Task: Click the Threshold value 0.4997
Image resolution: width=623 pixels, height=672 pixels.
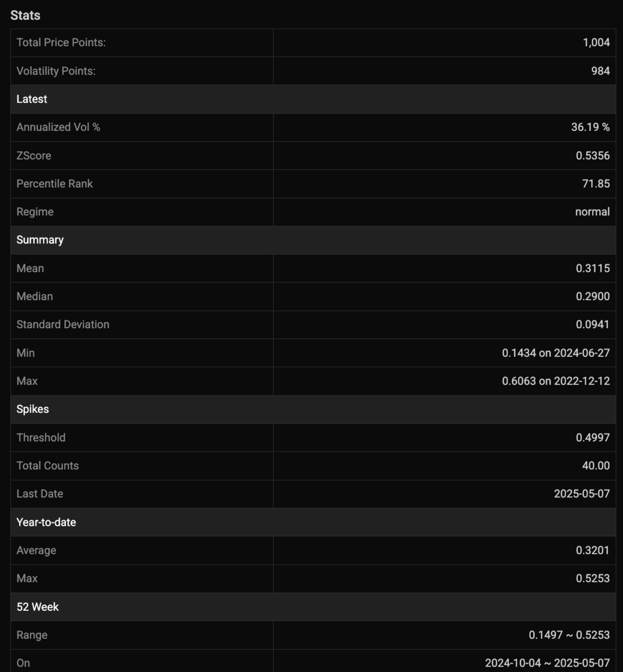Action: (x=592, y=437)
